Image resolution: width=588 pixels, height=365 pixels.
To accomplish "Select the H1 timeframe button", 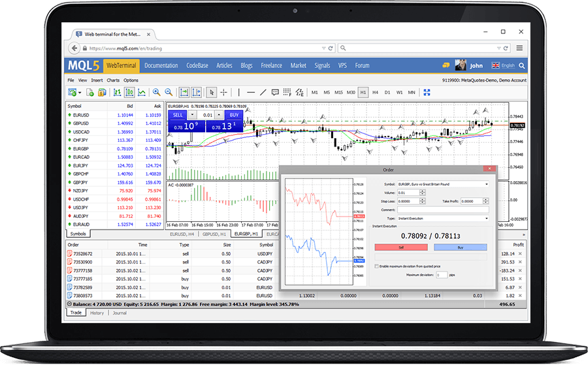I will [363, 92].
